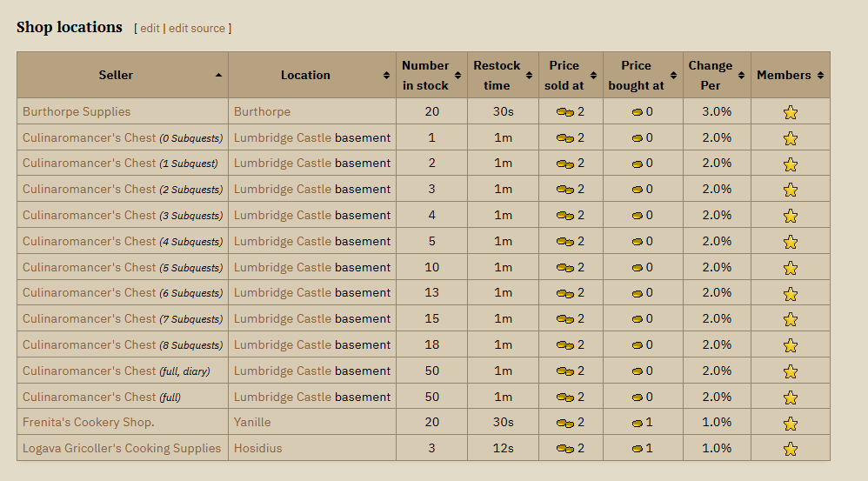This screenshot has width=868, height=481.
Task: Select stock number 18 in (8 Subquests) row
Action: click(x=431, y=344)
